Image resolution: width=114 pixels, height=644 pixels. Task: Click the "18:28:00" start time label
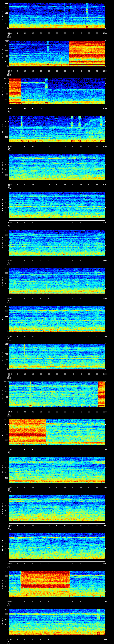(x=9, y=563)
